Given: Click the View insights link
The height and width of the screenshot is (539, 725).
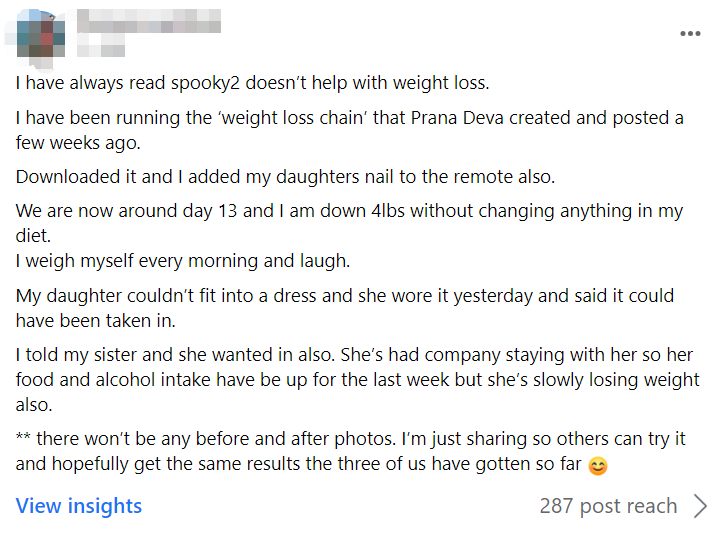Looking at the screenshot, I should coord(79,506).
